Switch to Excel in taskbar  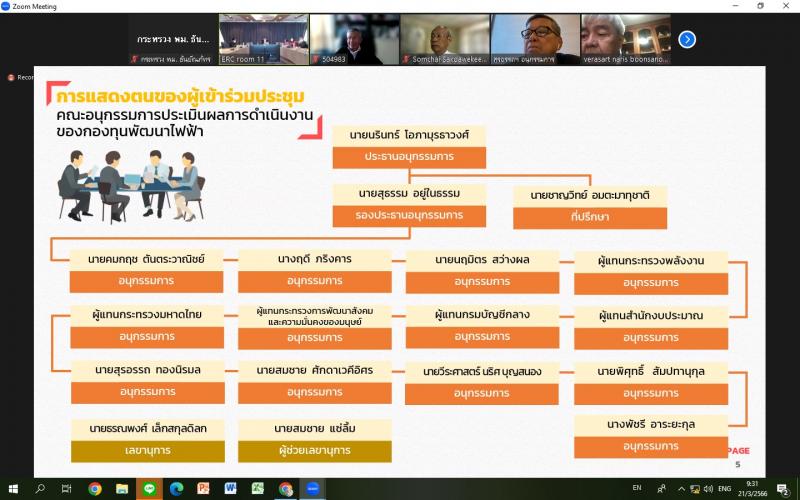point(258,489)
